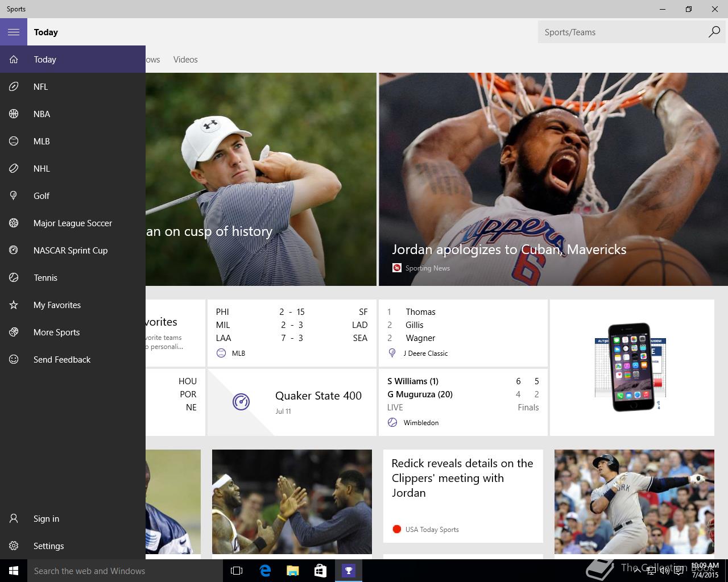Screen dimensions: 728x582
Task: Click the LAA 7 - 3 SEA score row
Action: click(292, 338)
